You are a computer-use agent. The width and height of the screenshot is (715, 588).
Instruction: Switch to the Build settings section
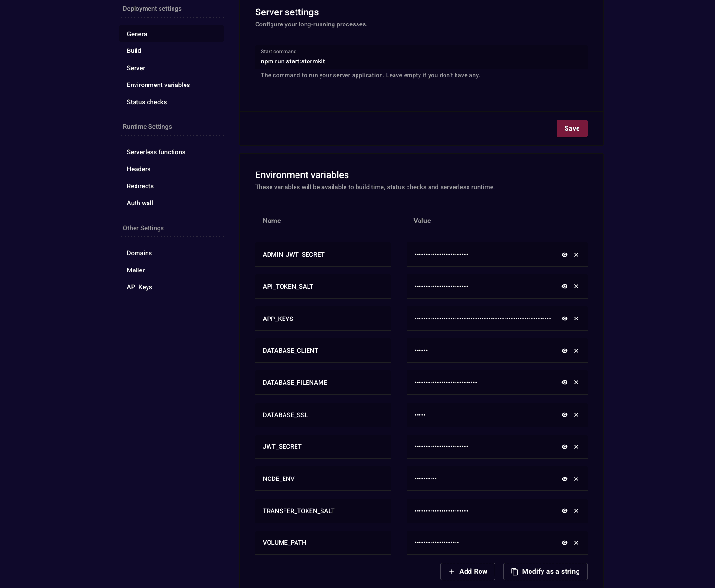pos(134,50)
